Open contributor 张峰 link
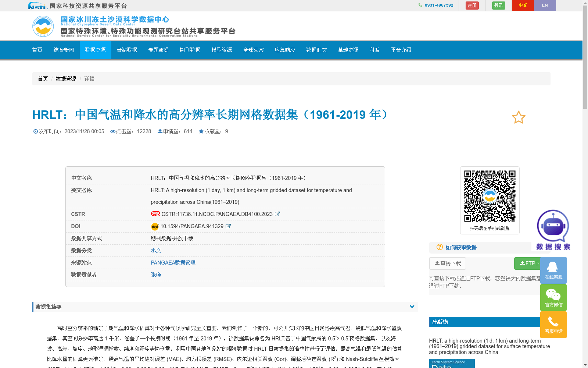Image resolution: width=588 pixels, height=368 pixels. click(156, 275)
